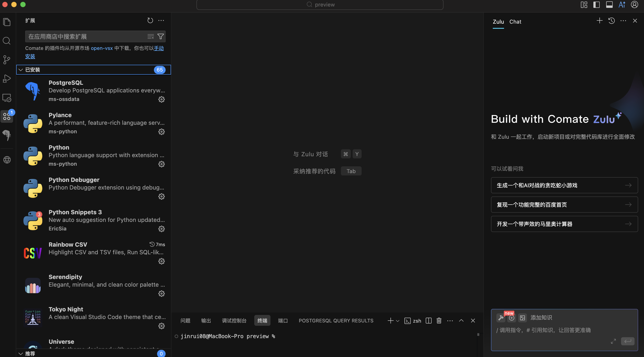Screen dimensions: 644x357
Task: Maximize the terminal panel with chevron
Action: tap(461, 321)
